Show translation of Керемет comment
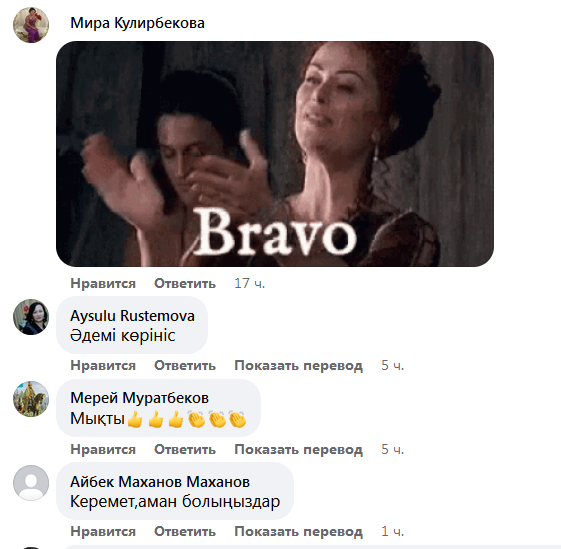 point(298,531)
